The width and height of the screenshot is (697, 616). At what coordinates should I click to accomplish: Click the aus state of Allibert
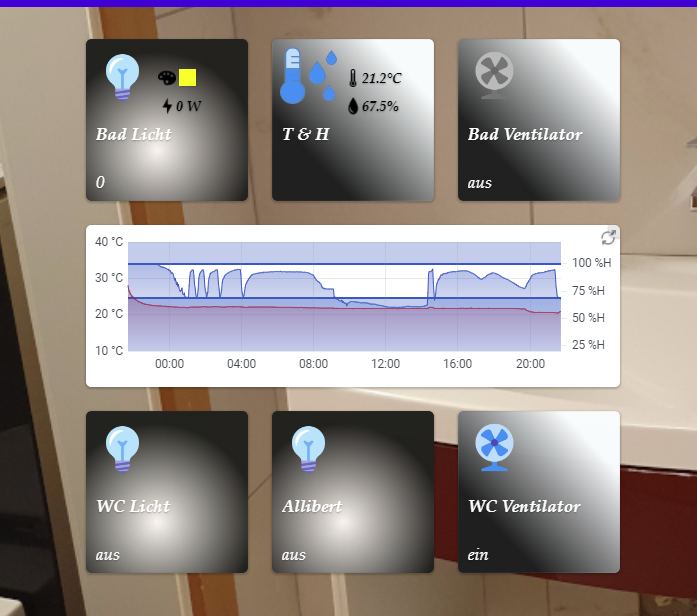[x=293, y=555]
